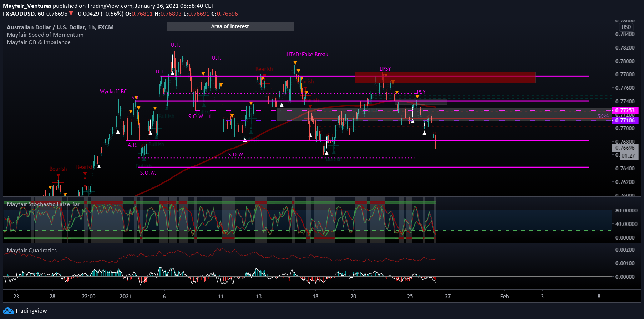Click the H:0.76893 high value
The width and height of the screenshot is (644, 319).
[x=168, y=14]
